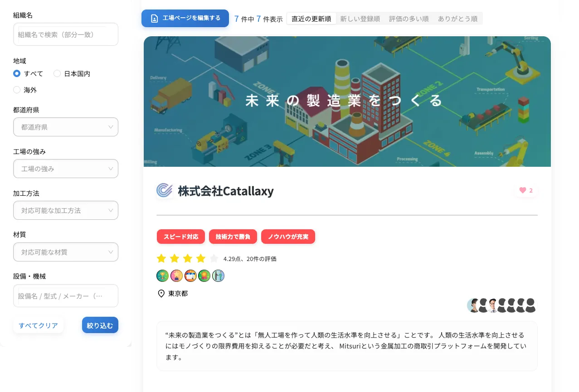Click the 組織名 search input field
Image resolution: width=579 pixels, height=392 pixels.
pyautogui.click(x=66, y=34)
